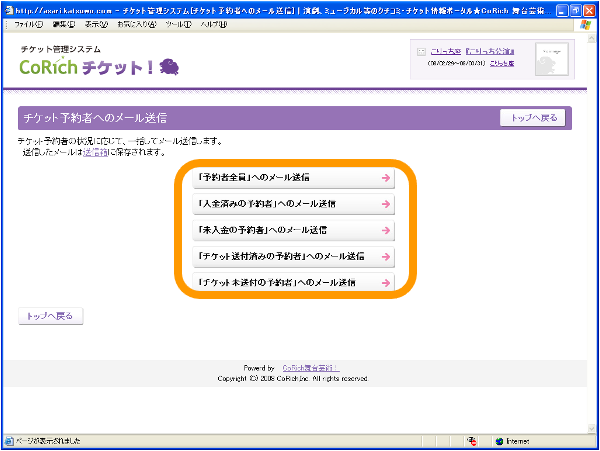Click the profile thumbnail image at top right
This screenshot has height=451, width=600.
point(551,61)
